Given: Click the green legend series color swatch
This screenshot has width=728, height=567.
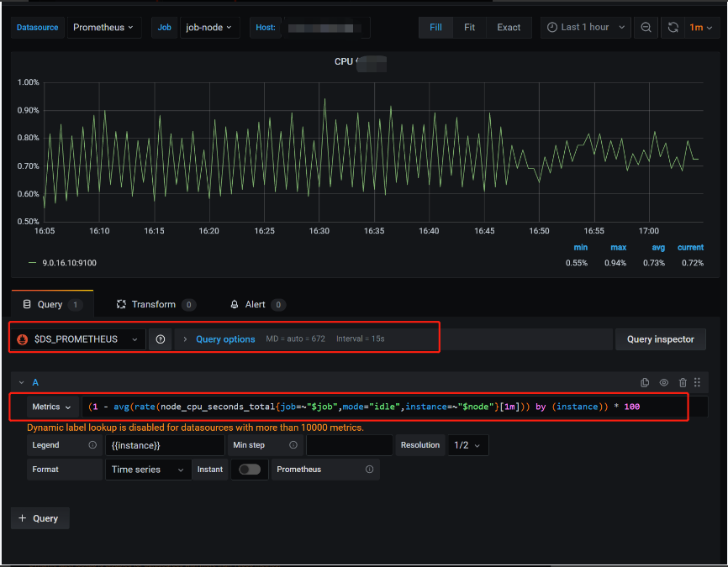Looking at the screenshot, I should tap(33, 263).
